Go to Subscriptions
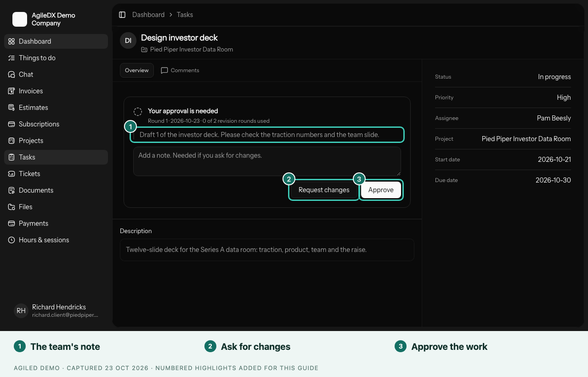 56,124
